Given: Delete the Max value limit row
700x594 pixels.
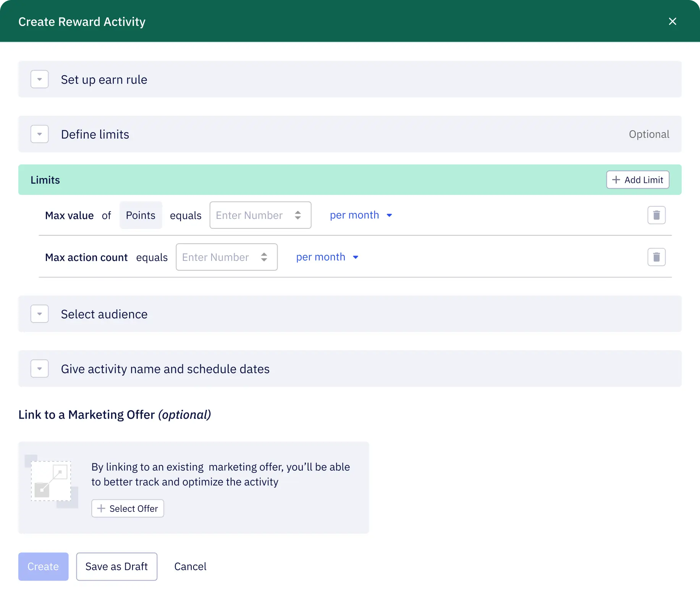Looking at the screenshot, I should coord(656,215).
